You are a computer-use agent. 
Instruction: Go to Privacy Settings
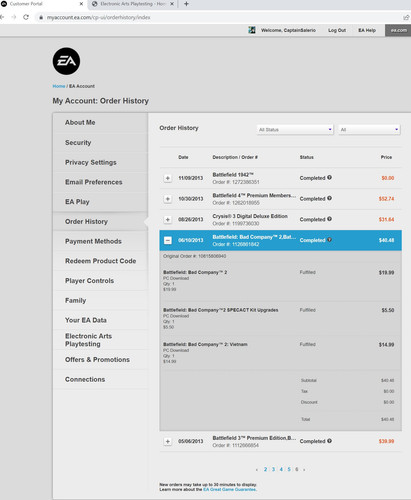[x=100, y=162]
